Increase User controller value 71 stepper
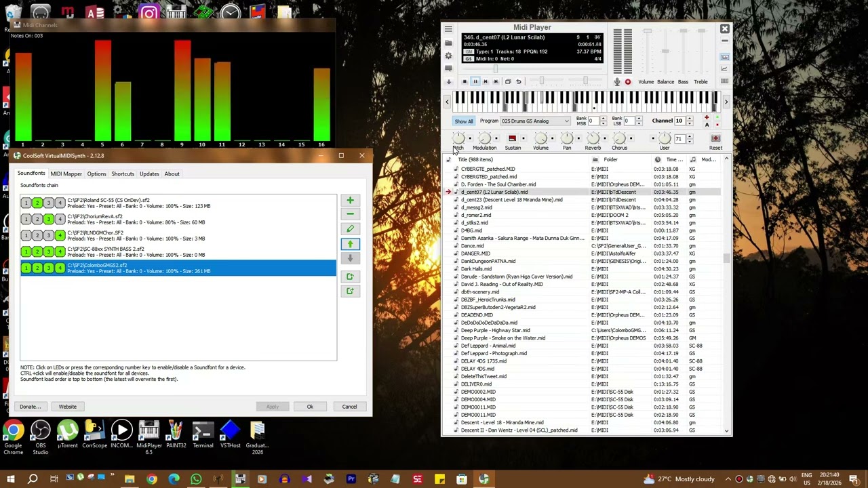This screenshot has width=868, height=488. coord(690,136)
